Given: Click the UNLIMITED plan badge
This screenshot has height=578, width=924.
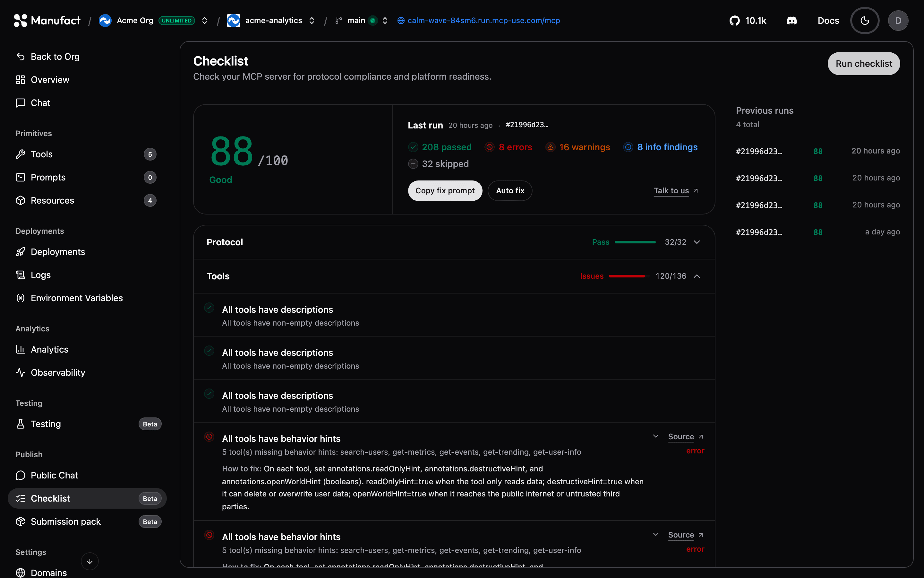Looking at the screenshot, I should coord(176,21).
